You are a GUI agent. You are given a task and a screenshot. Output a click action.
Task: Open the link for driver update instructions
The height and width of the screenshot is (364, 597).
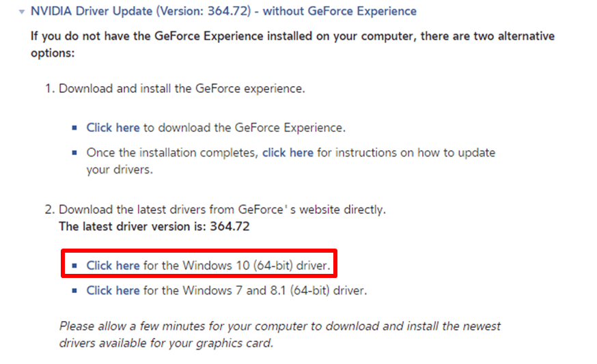(288, 152)
